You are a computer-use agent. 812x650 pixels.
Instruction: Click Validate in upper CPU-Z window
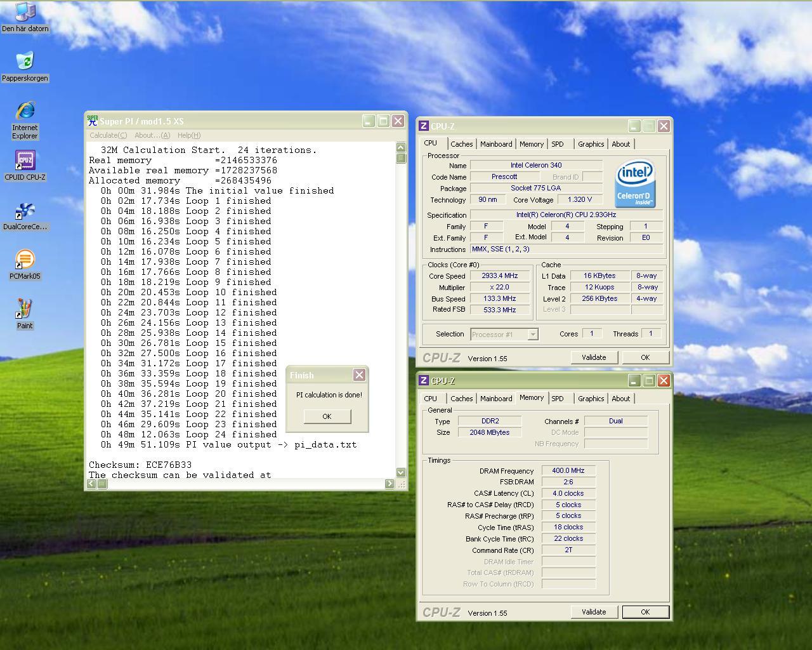click(594, 357)
